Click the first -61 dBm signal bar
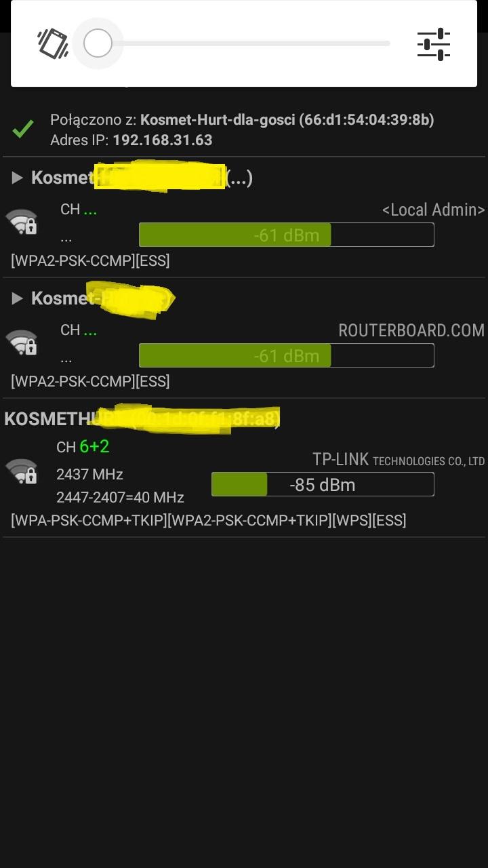This screenshot has height=868, width=488. click(286, 235)
